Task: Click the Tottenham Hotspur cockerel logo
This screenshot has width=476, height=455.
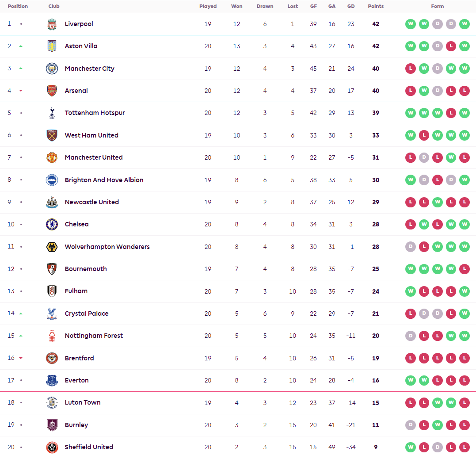Action: pyautogui.click(x=52, y=113)
